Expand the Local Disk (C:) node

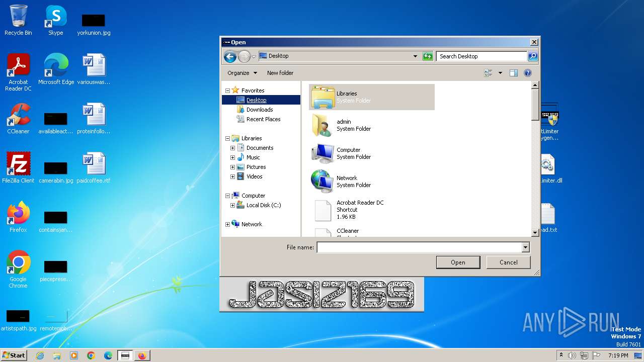[x=232, y=206]
